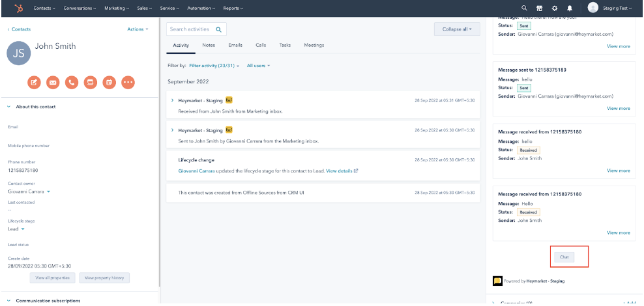Open the Settings gear icon
Screen dimensions: 644x306
(x=555, y=8)
